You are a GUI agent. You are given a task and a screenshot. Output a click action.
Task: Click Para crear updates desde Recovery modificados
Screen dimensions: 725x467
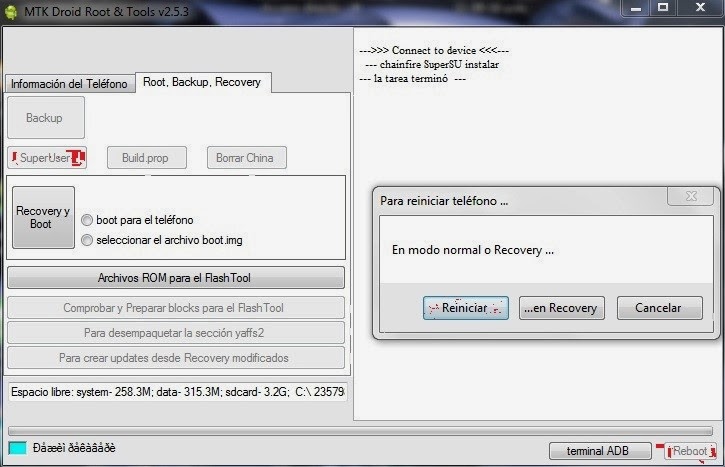(x=176, y=357)
